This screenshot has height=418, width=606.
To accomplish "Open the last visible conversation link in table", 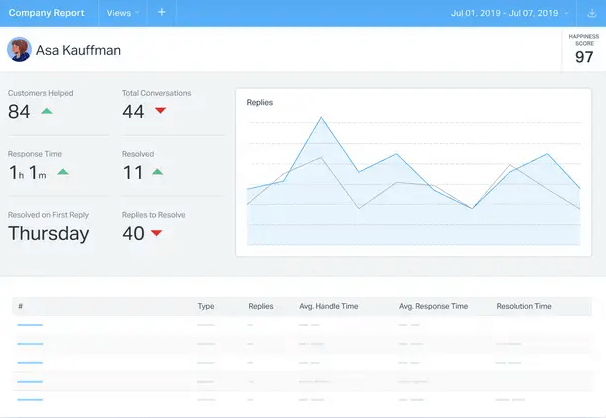I will (x=30, y=399).
